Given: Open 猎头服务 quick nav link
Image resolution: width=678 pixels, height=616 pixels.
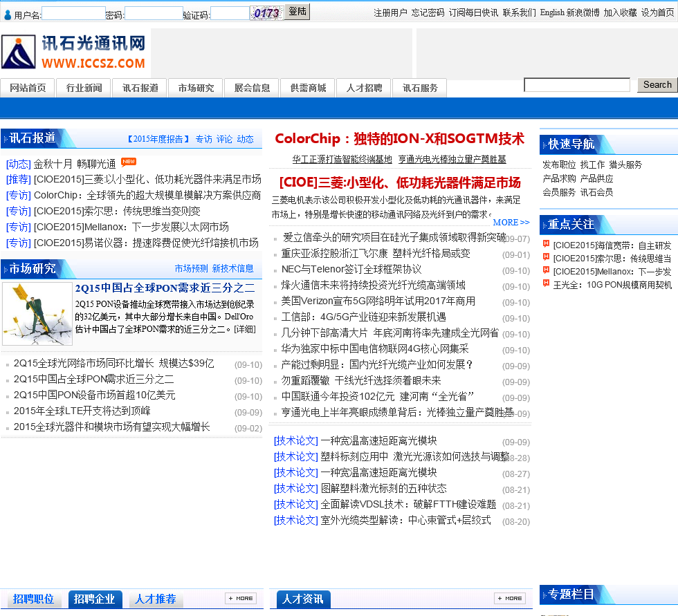Looking at the screenshot, I should click(x=625, y=165).
